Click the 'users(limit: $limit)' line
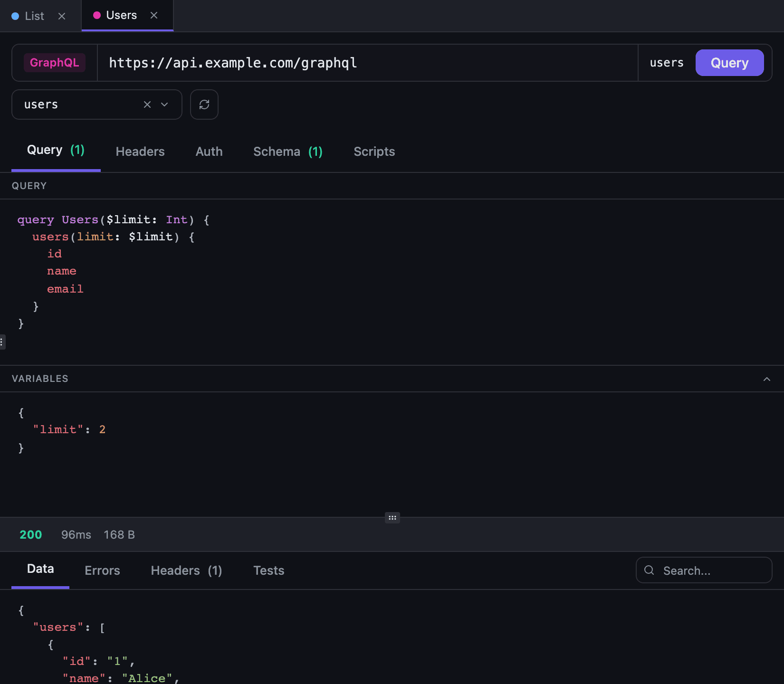Screen dimensions: 784x684 113,237
